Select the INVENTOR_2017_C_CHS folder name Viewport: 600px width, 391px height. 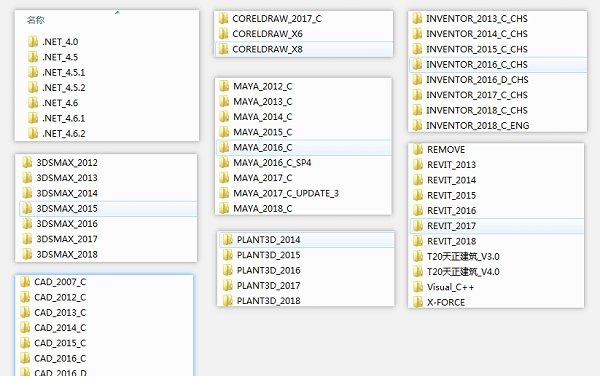(477, 95)
